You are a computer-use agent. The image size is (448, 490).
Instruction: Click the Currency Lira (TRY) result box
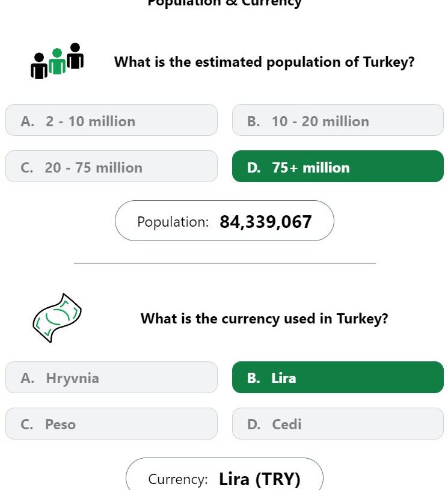point(224,474)
